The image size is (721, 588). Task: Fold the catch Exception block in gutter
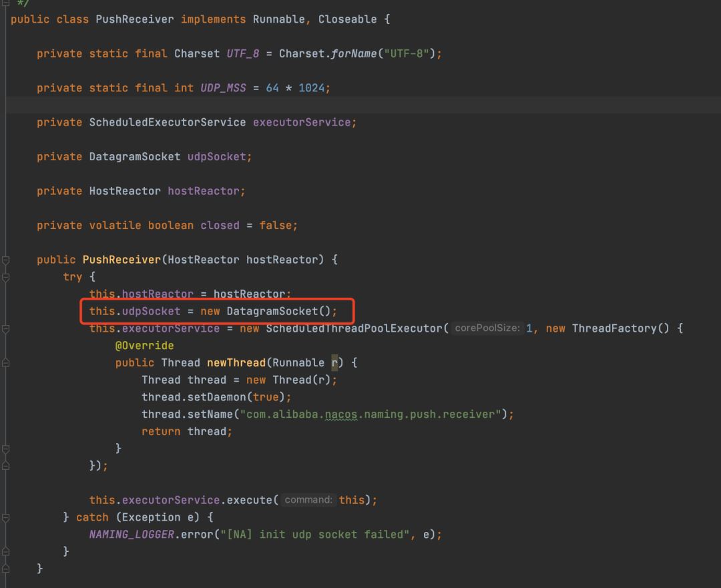5,518
